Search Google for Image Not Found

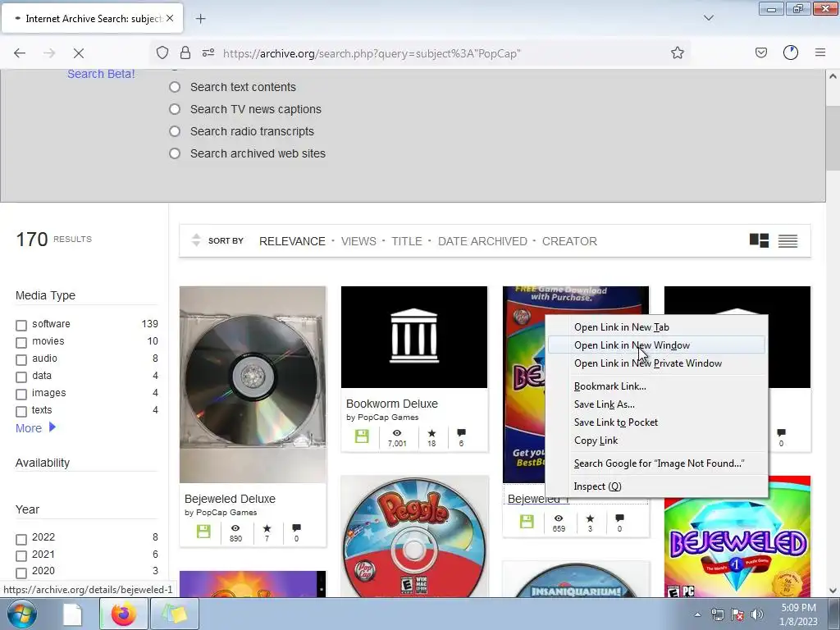coord(656,463)
